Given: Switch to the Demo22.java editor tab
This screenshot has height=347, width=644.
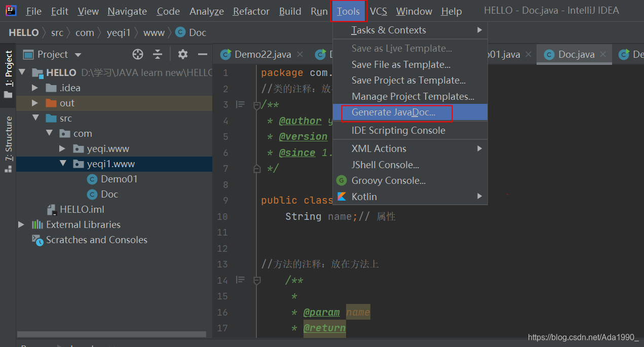Looking at the screenshot, I should pyautogui.click(x=262, y=54).
